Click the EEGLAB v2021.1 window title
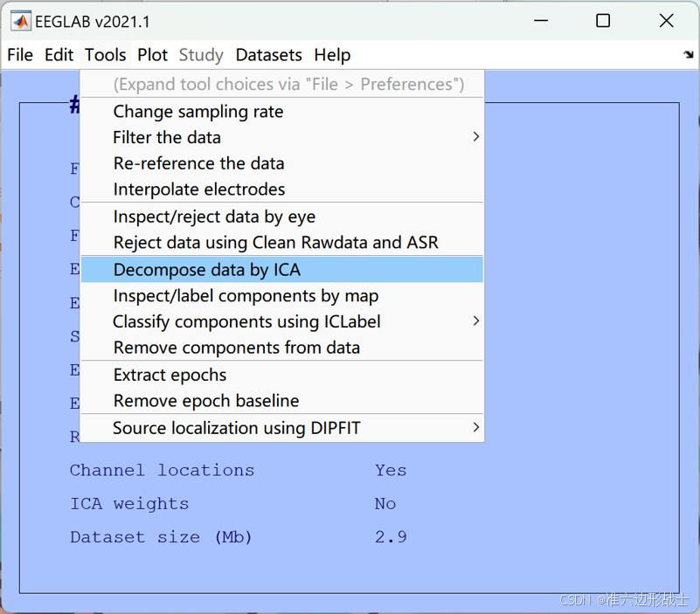Viewport: 700px width, 614px height. [92, 22]
